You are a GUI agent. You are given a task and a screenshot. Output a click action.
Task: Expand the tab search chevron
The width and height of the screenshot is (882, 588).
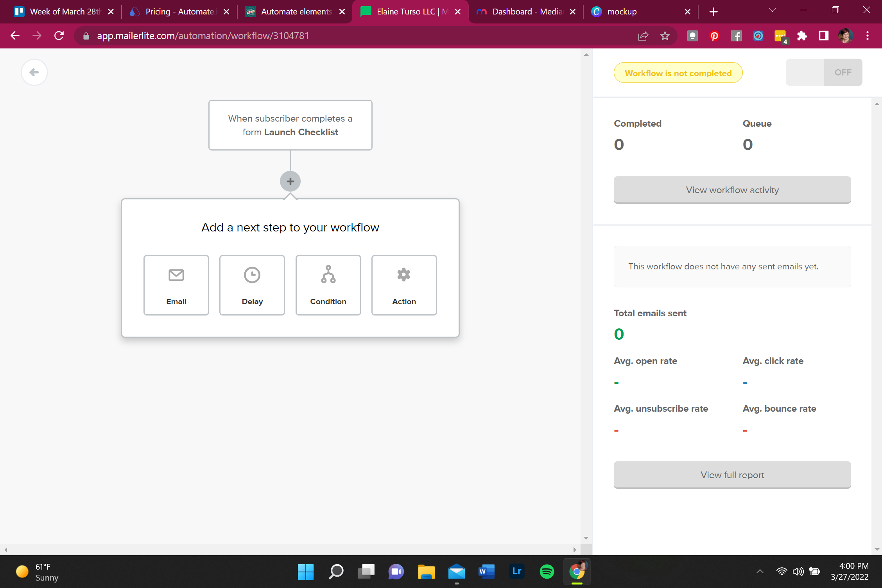[x=772, y=11]
